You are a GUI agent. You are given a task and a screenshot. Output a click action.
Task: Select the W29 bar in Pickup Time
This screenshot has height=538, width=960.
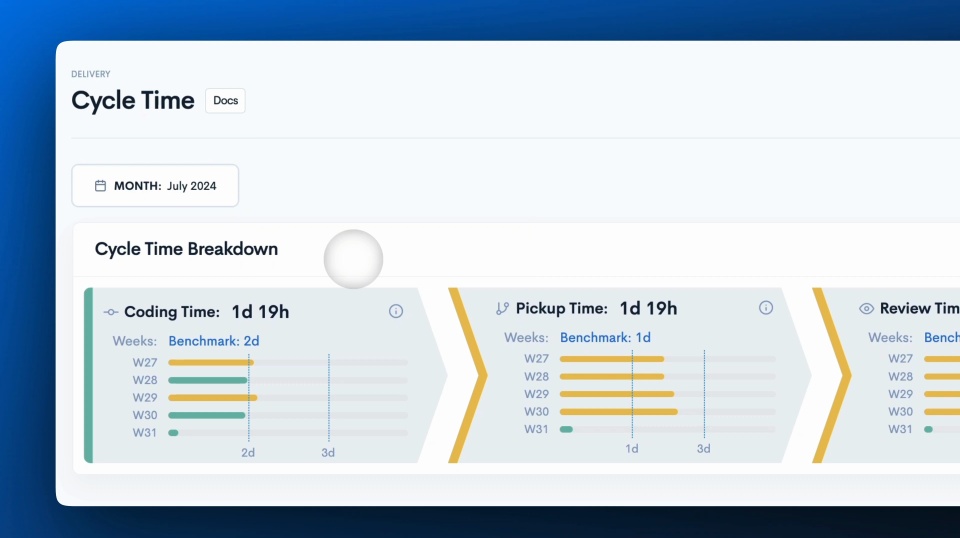coord(617,394)
